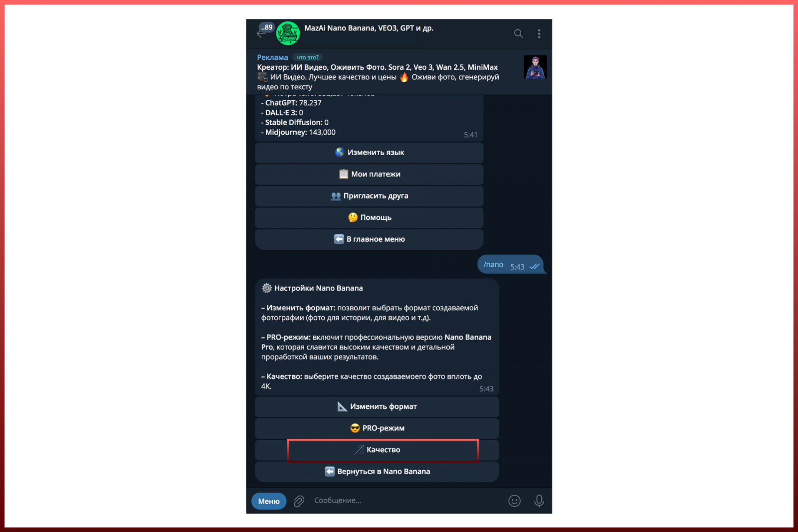Open Изменить язык language option
Image resolution: width=798 pixels, height=532 pixels.
pyautogui.click(x=369, y=153)
